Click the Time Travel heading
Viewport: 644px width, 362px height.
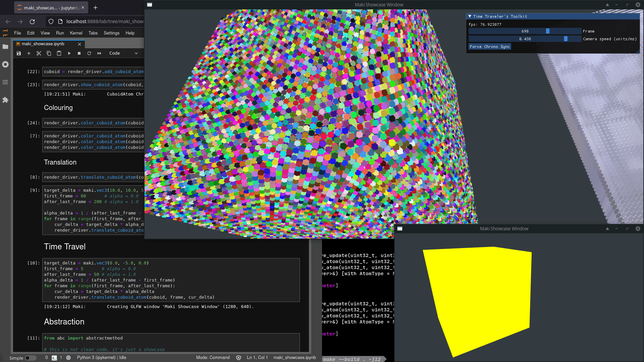tap(65, 247)
